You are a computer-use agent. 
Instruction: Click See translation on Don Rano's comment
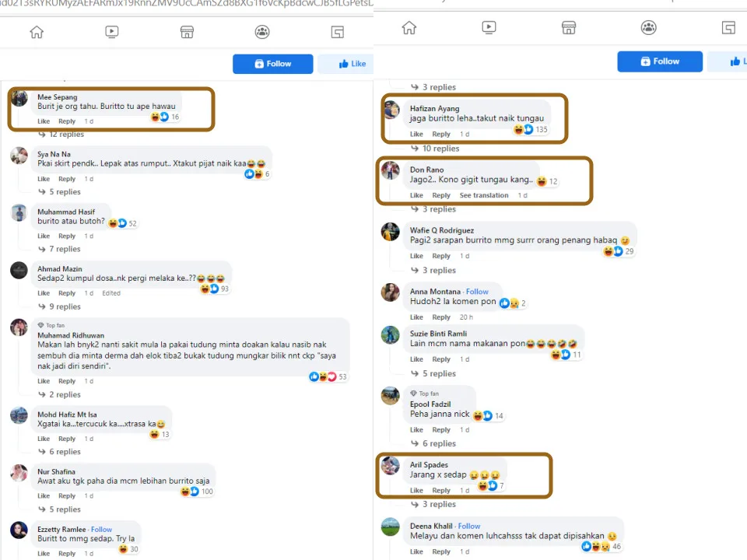[483, 195]
